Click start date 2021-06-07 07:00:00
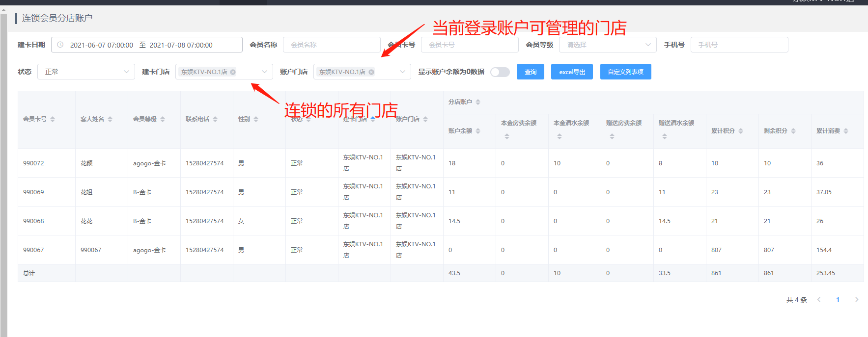The height and width of the screenshot is (337, 868). (x=102, y=45)
